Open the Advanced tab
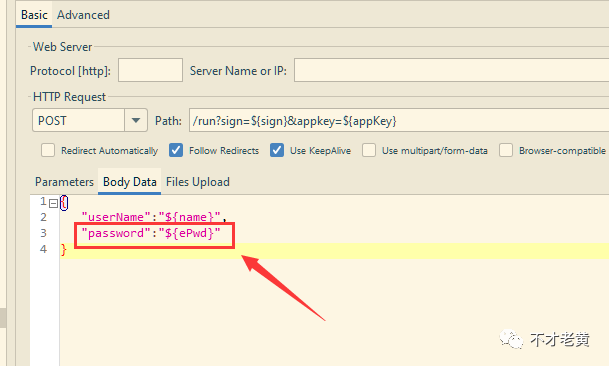This screenshot has width=609, height=366. tap(83, 15)
